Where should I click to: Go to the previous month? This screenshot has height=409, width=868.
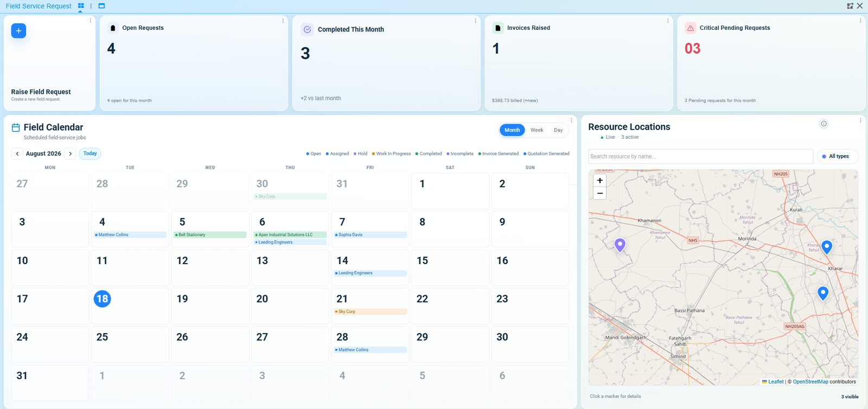tap(17, 154)
